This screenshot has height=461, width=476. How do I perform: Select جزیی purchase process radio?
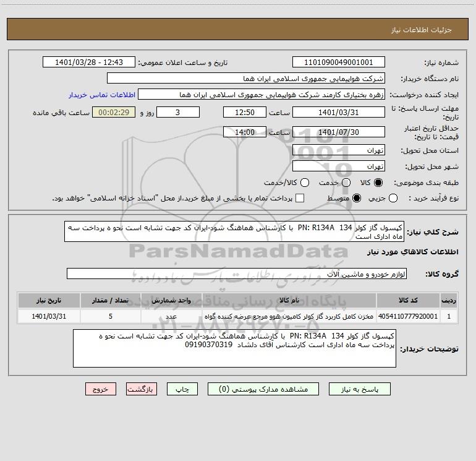click(x=394, y=199)
